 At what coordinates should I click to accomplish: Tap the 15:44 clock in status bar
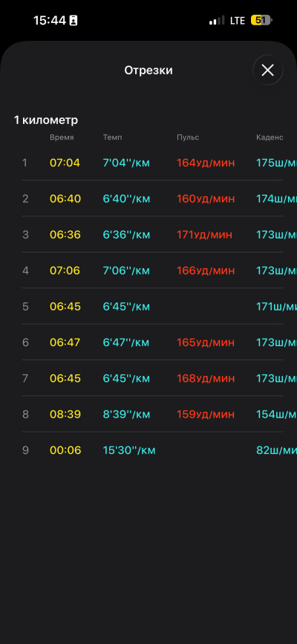pos(50,20)
